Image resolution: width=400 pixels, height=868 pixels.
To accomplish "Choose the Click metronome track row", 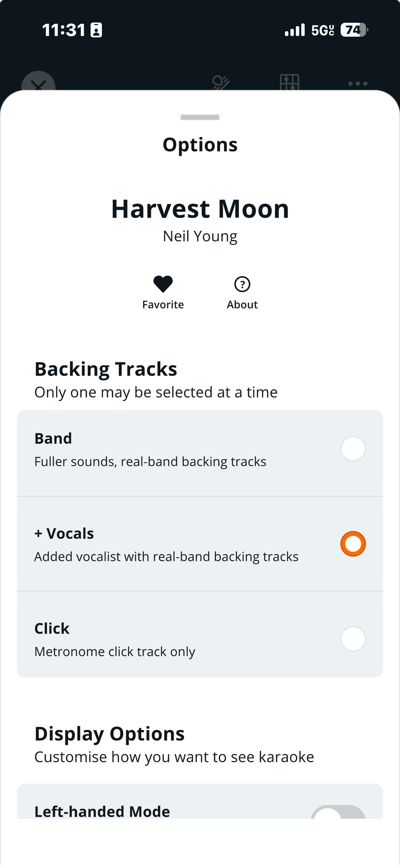I will 200,634.
